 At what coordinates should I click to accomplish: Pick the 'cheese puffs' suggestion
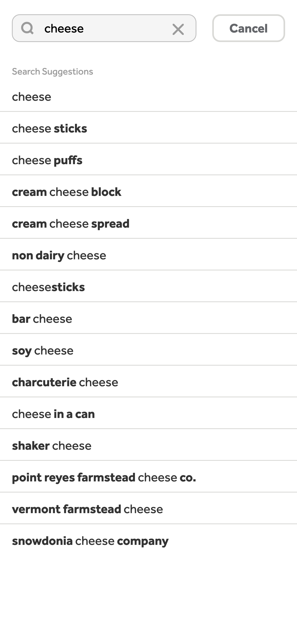[x=148, y=160]
